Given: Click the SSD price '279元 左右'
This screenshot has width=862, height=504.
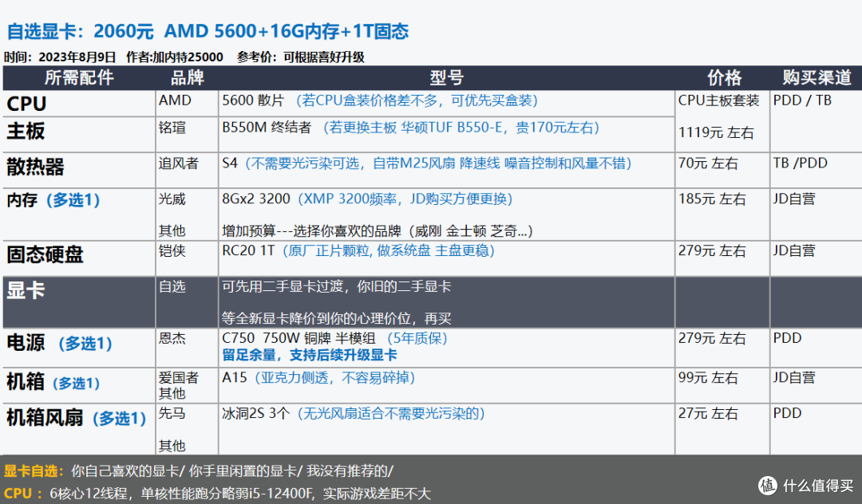Looking at the screenshot, I should (x=712, y=251).
